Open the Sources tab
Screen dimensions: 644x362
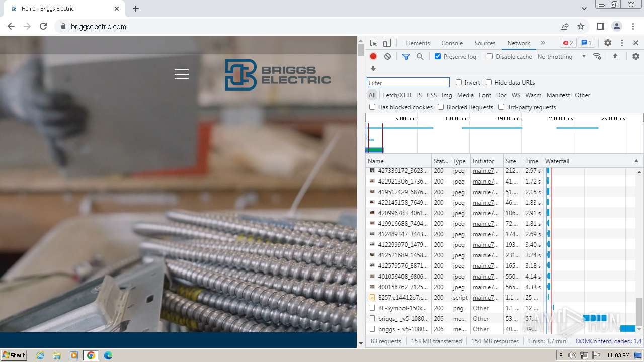click(x=485, y=43)
